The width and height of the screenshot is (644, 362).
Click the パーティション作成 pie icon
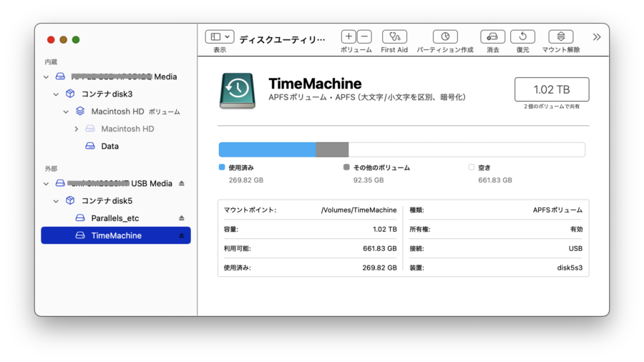pyautogui.click(x=445, y=36)
